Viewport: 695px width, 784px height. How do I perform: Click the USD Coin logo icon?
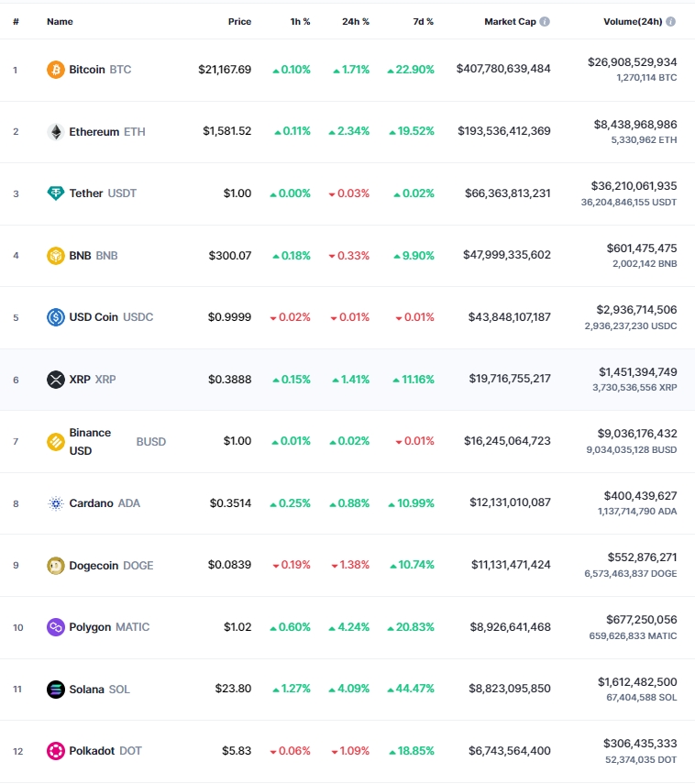tap(56, 317)
